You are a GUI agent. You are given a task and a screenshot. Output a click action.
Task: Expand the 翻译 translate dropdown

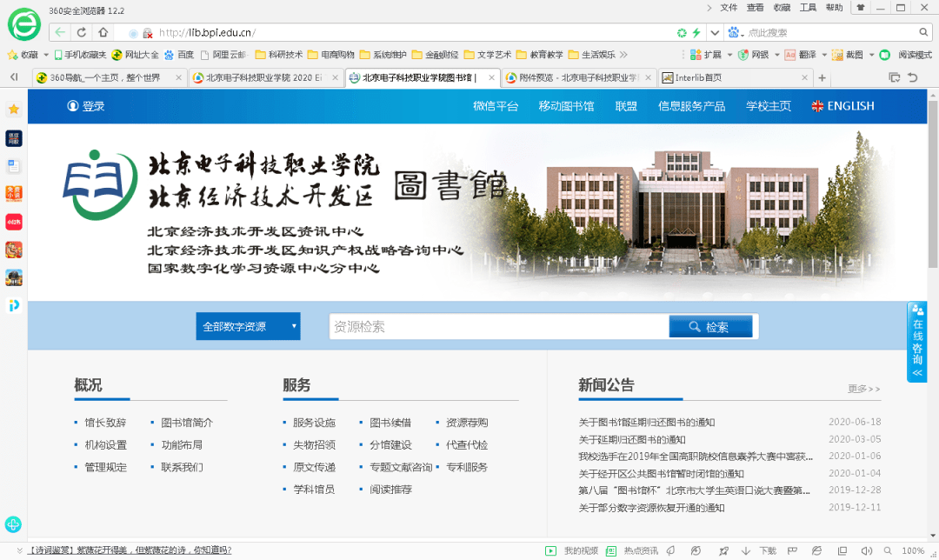(824, 55)
